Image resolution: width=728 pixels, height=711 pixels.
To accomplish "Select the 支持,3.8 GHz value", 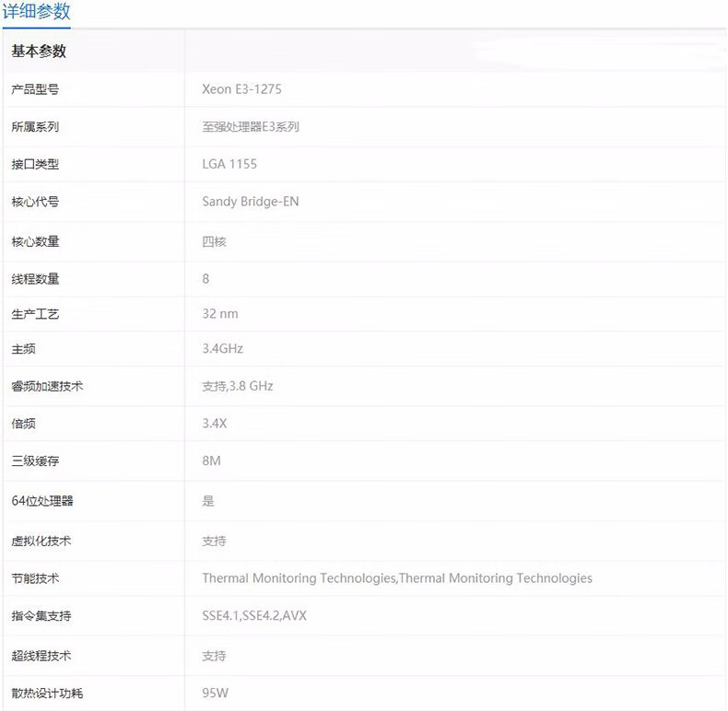I will [x=238, y=386].
